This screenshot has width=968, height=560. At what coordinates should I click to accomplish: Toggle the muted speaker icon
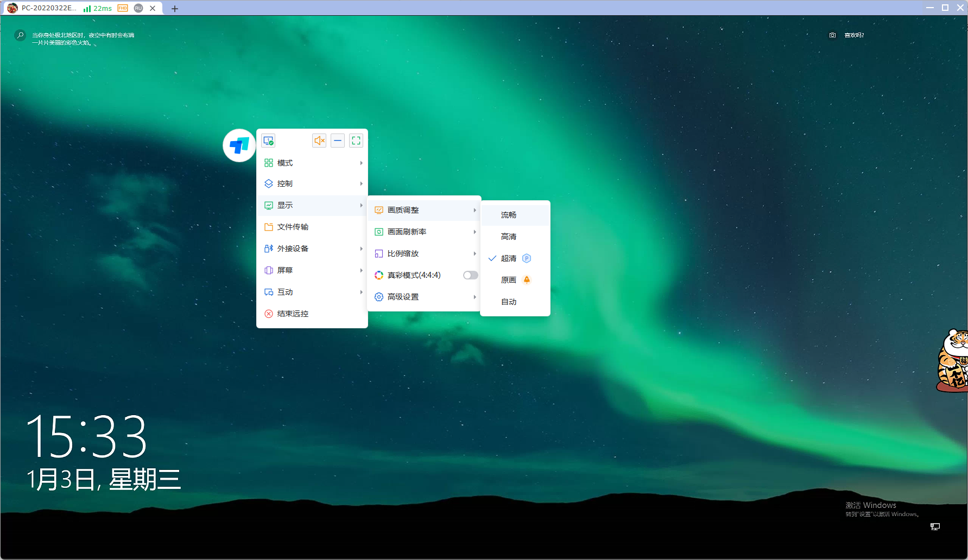pos(319,141)
